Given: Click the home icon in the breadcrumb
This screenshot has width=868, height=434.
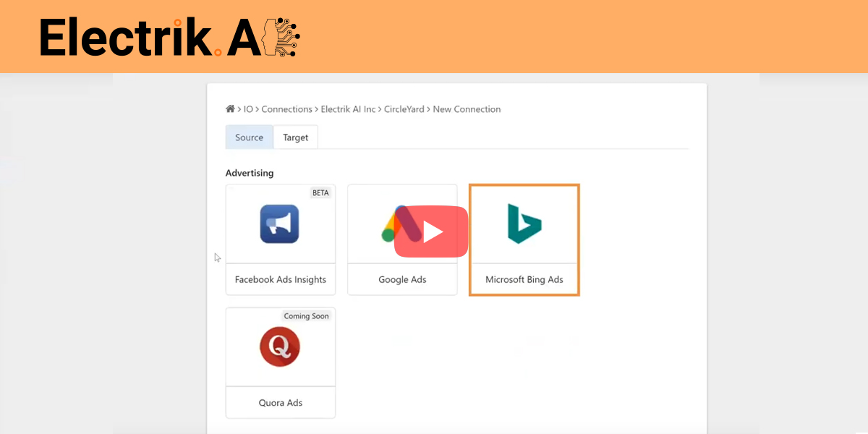Looking at the screenshot, I should 230,109.
